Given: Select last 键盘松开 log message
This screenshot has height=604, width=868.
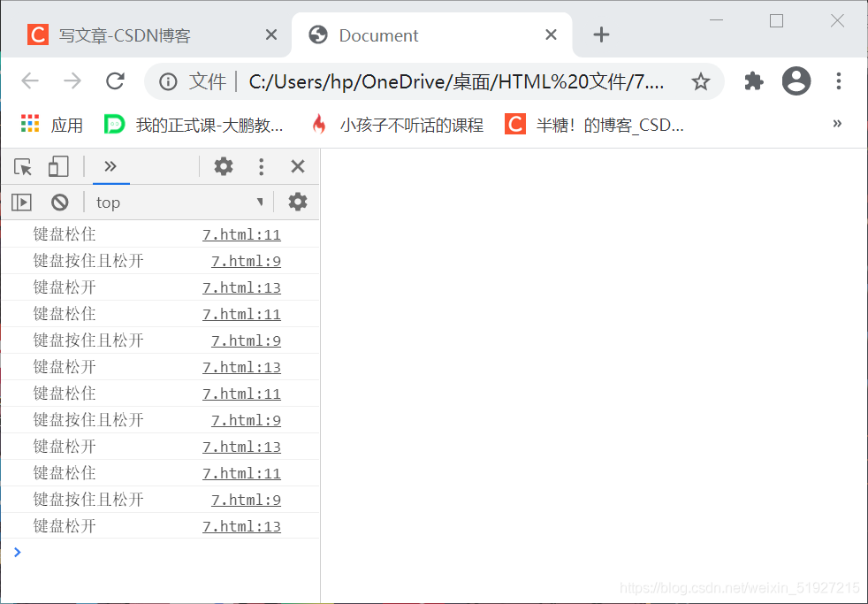Looking at the screenshot, I should pos(65,526).
